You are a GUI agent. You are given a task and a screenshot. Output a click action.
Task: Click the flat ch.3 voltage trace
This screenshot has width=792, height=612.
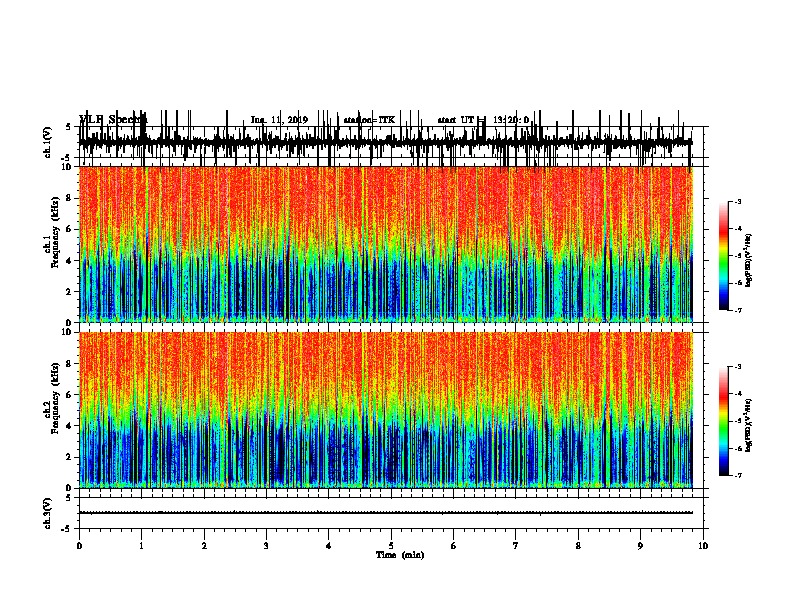tap(386, 513)
